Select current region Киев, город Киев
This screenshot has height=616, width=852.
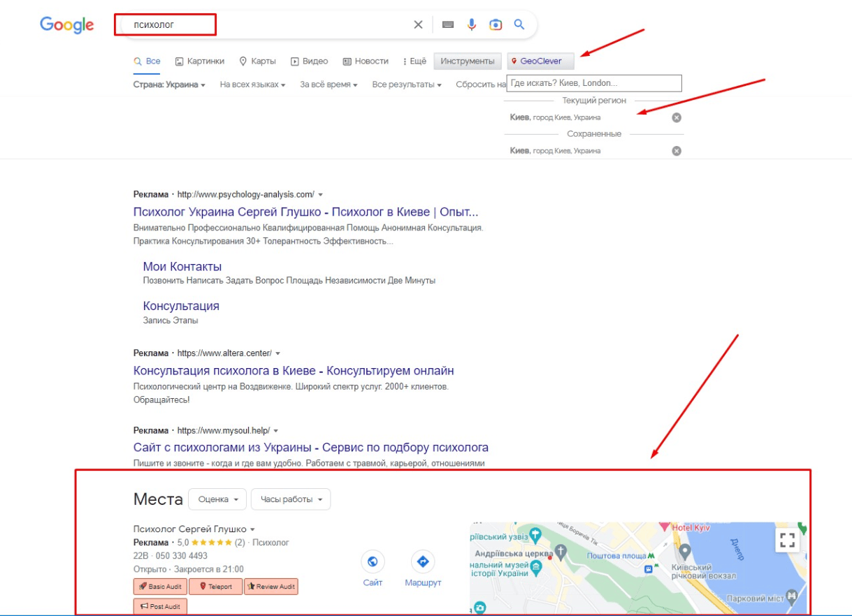coord(556,117)
